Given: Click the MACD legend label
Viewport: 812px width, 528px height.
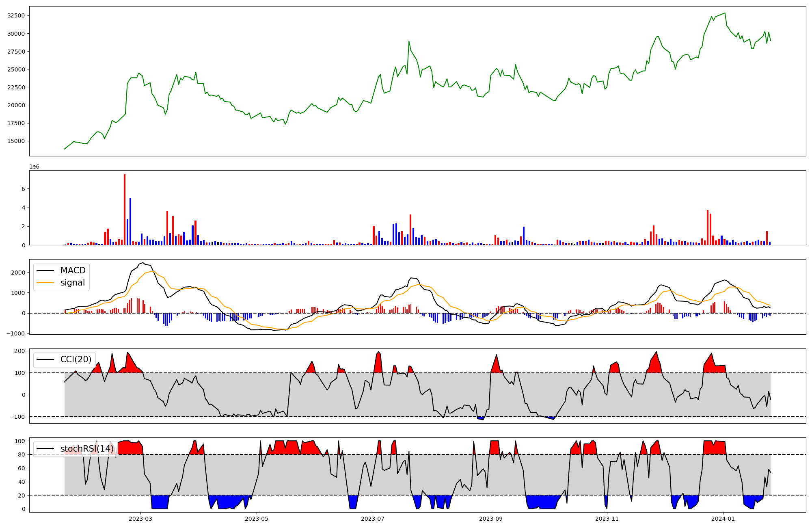Looking at the screenshot, I should [x=73, y=270].
